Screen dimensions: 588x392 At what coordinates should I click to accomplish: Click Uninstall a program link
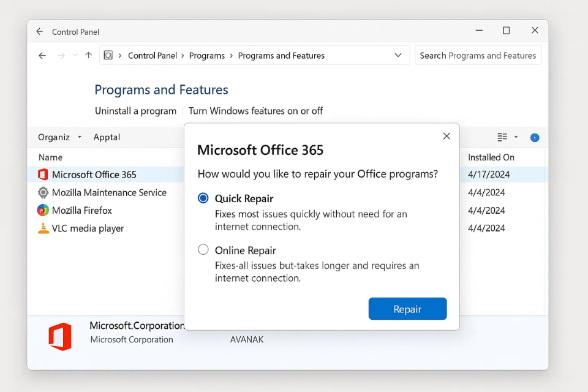[x=136, y=111]
